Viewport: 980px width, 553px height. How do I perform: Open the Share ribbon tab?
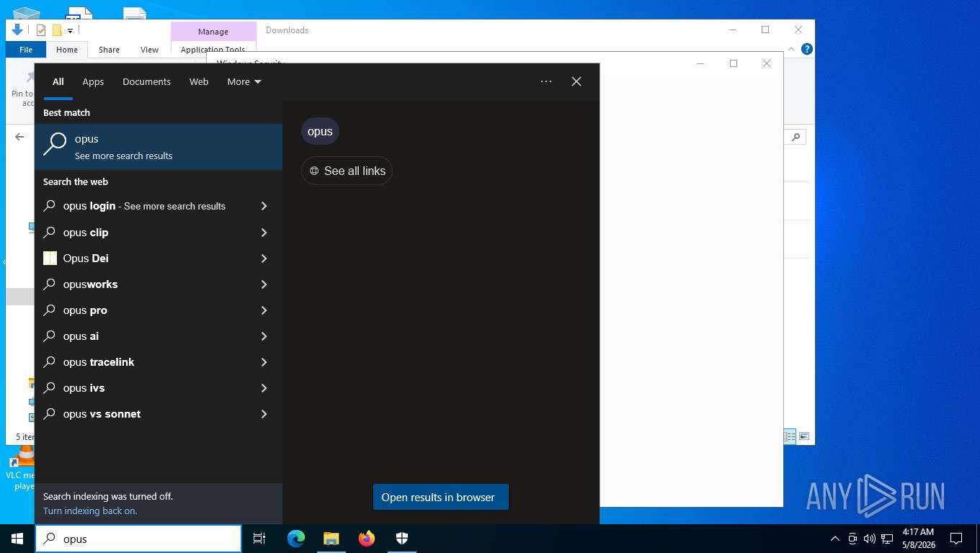(109, 50)
